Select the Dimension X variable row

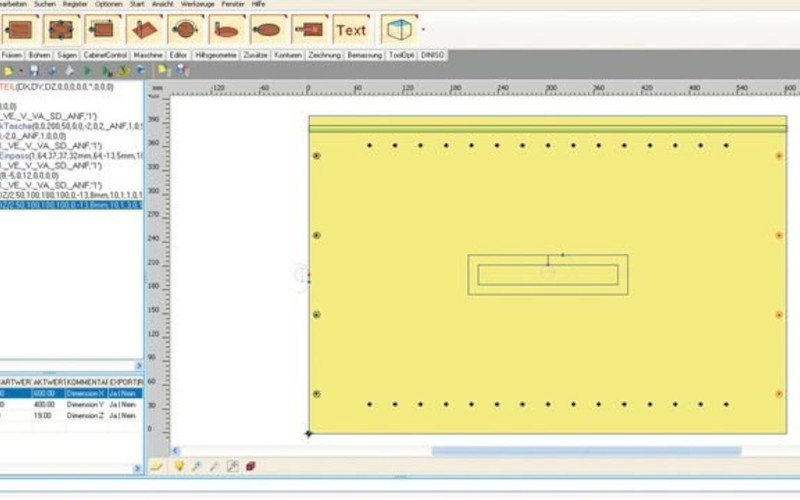click(x=71, y=393)
